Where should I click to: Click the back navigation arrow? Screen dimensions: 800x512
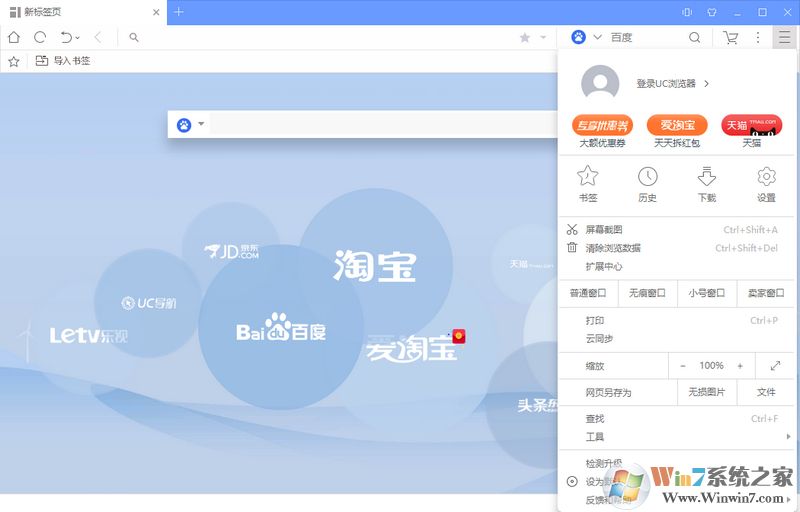point(98,37)
